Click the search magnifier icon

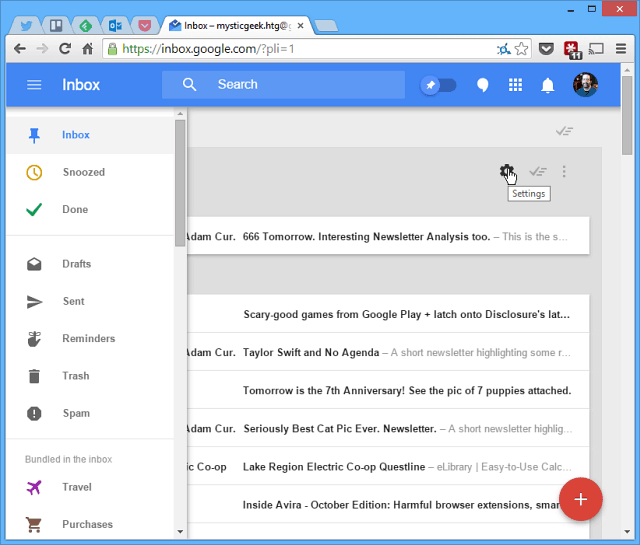pyautogui.click(x=189, y=85)
